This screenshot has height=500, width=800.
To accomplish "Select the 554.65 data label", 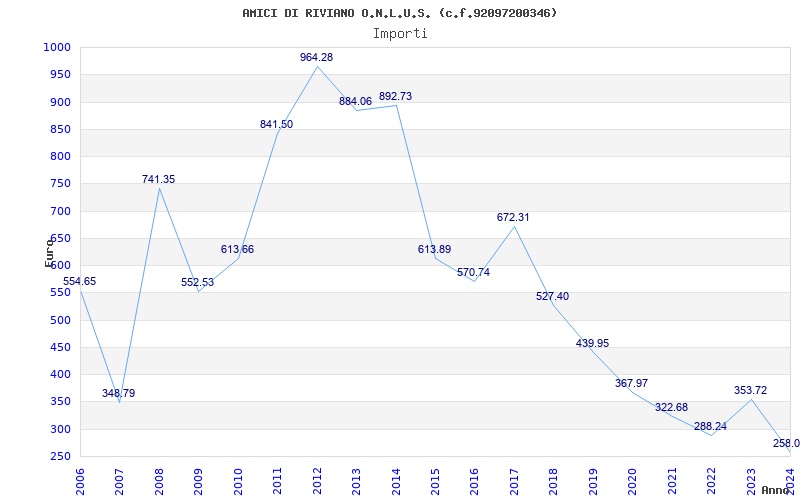I will (x=79, y=281).
